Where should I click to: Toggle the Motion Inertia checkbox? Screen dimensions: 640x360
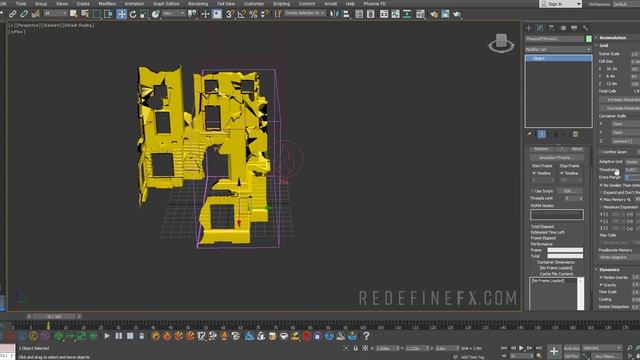tap(601, 278)
